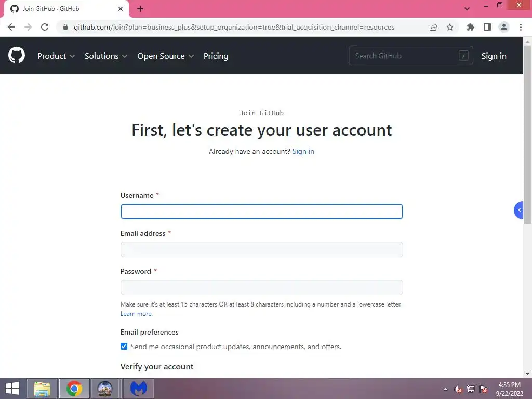Open the Action Center flag tray icon

[483, 389]
